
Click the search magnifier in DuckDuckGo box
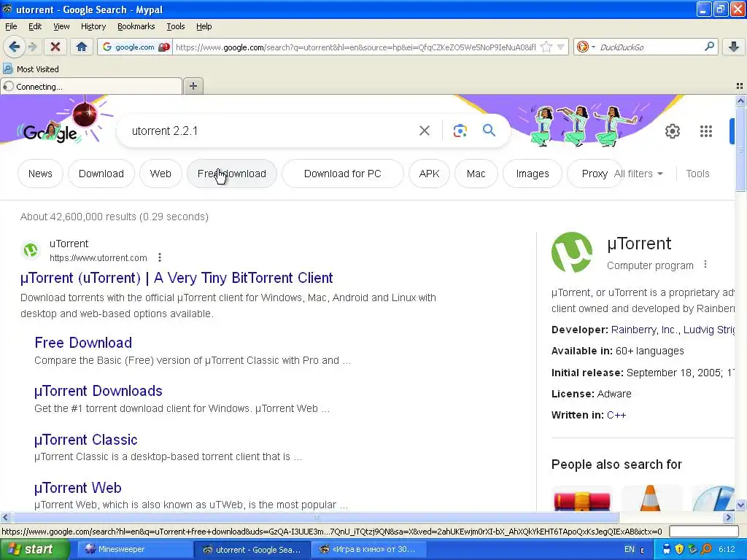(709, 46)
